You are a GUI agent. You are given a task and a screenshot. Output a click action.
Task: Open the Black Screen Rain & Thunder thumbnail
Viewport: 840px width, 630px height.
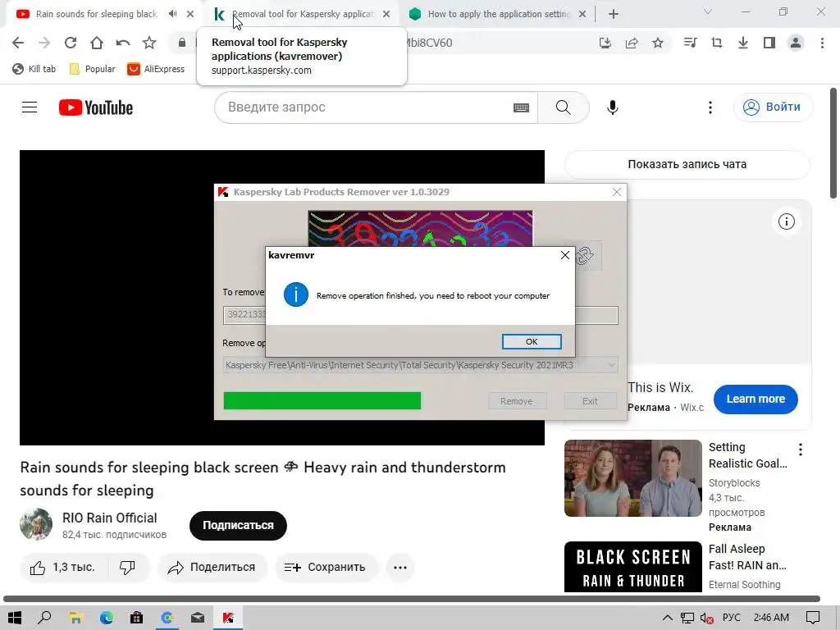(x=633, y=567)
